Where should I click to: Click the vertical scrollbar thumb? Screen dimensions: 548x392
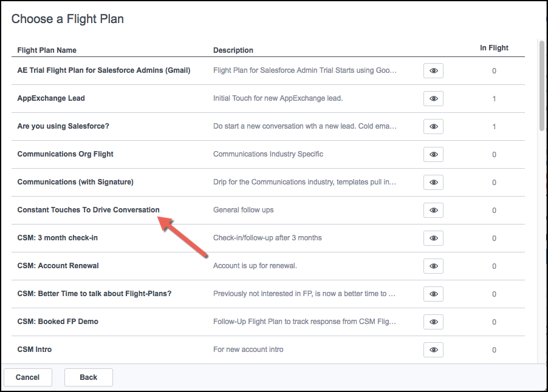[x=542, y=86]
